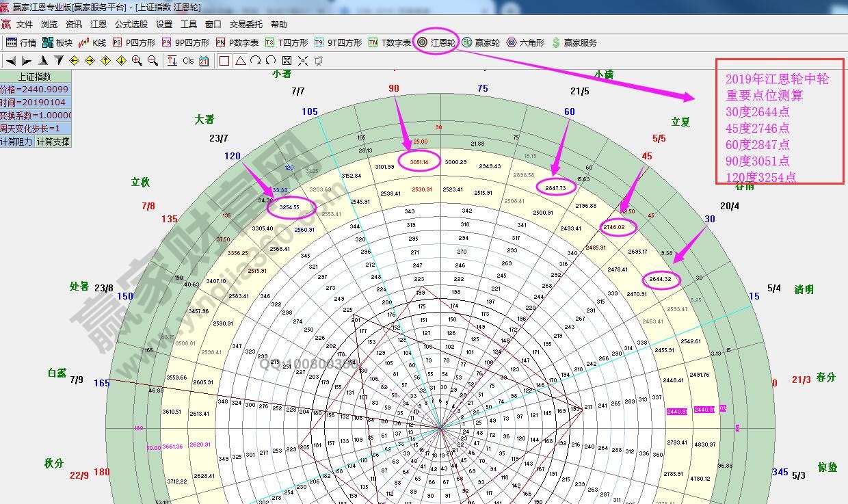Click the zoom in magnifier icon

coord(137,61)
